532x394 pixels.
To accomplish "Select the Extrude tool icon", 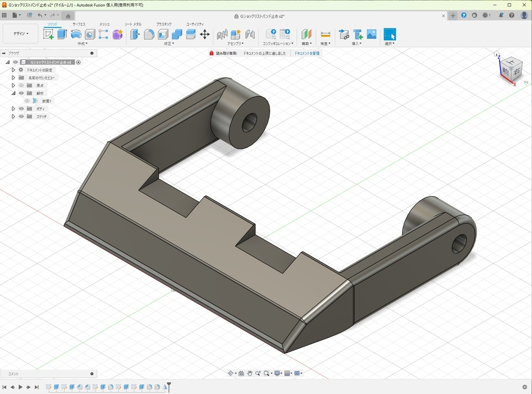I will pyautogui.click(x=62, y=34).
